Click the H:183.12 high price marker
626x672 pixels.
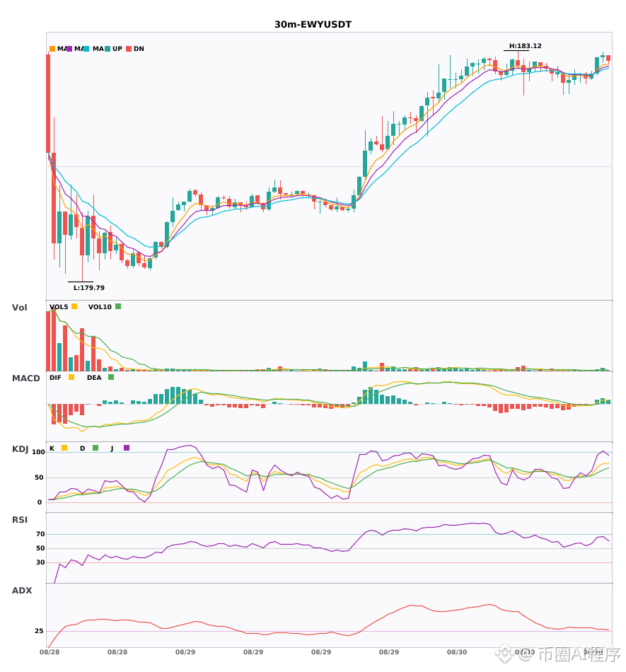[525, 46]
